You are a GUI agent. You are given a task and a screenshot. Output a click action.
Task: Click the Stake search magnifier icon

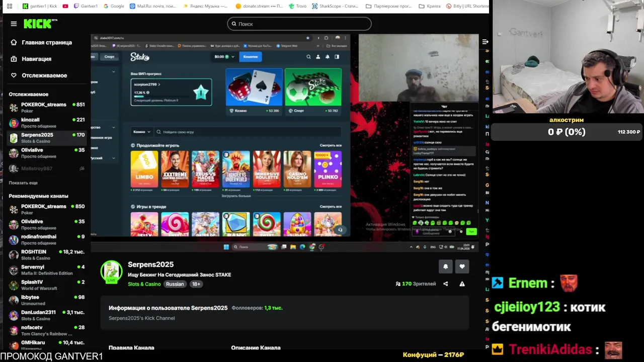[308, 57]
